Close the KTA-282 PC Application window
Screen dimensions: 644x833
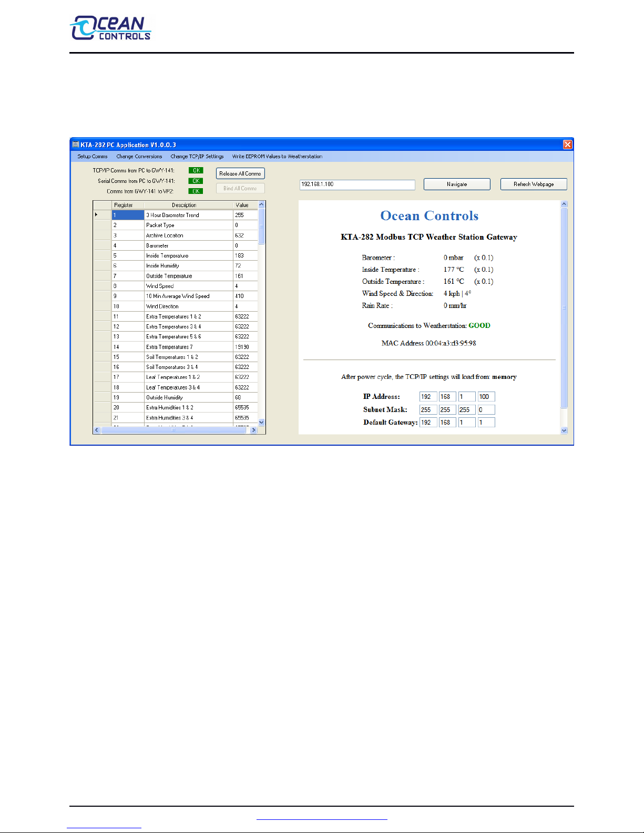tap(568, 145)
